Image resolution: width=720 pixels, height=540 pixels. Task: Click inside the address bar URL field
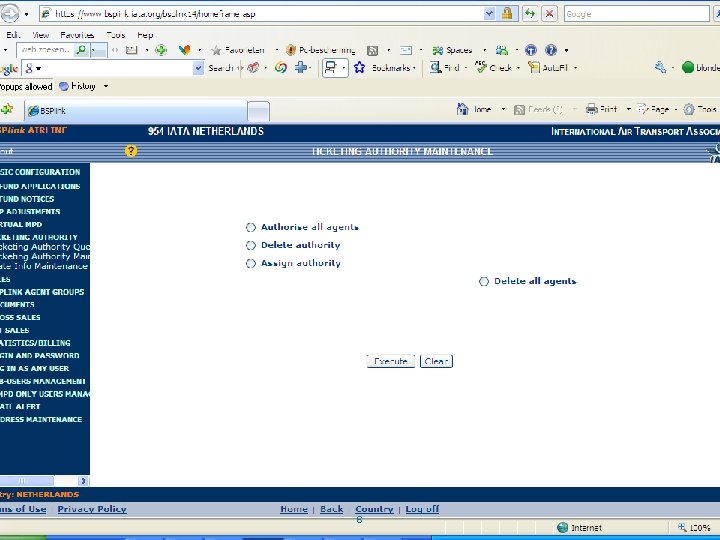point(269,14)
